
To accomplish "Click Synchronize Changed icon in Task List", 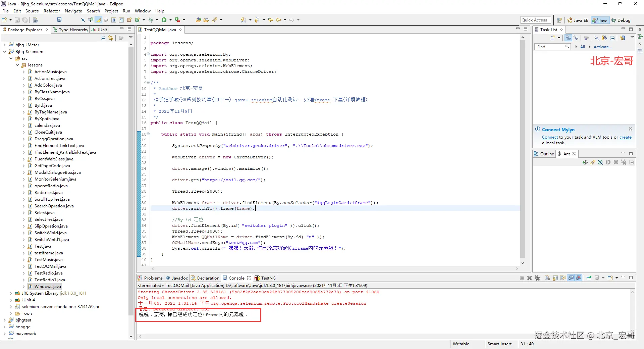I will point(623,38).
